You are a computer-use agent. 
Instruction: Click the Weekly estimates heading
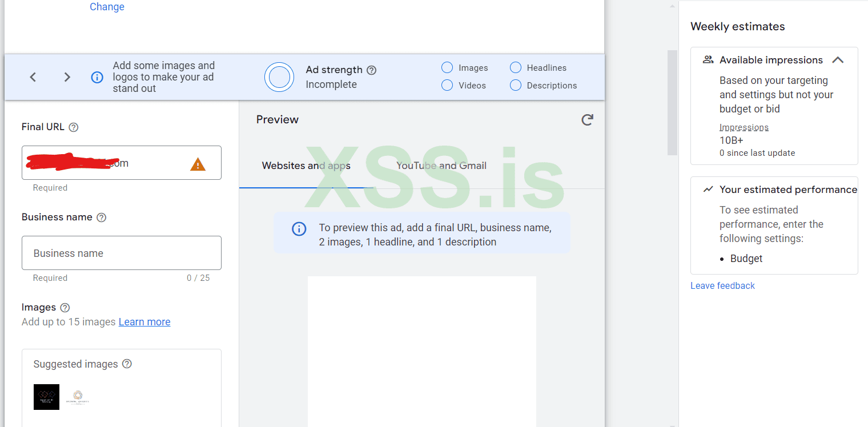tap(738, 27)
